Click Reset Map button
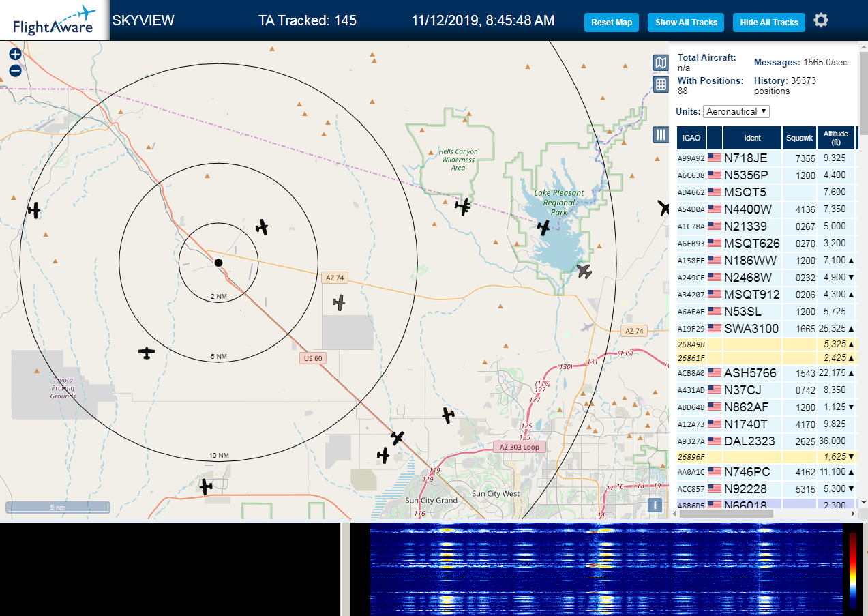The image size is (868, 616). point(612,23)
